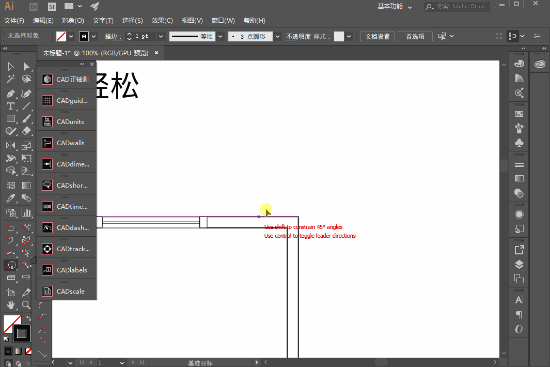Open the CADtime panel

[x=67, y=207]
